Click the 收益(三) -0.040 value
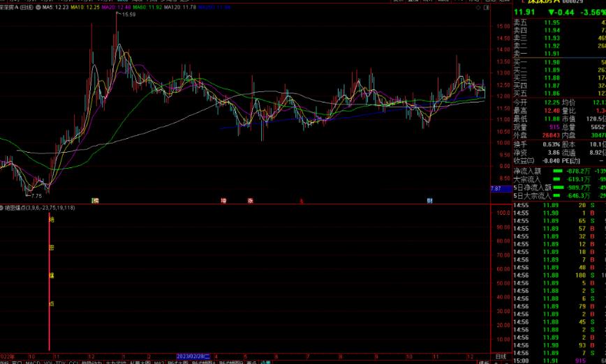The width and height of the screenshot is (606, 364). pos(551,160)
